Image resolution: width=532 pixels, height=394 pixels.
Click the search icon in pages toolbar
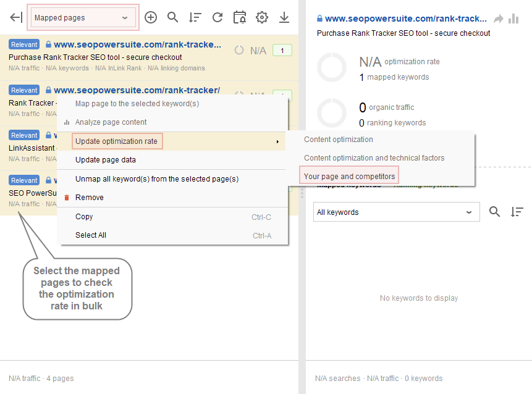[x=172, y=17]
